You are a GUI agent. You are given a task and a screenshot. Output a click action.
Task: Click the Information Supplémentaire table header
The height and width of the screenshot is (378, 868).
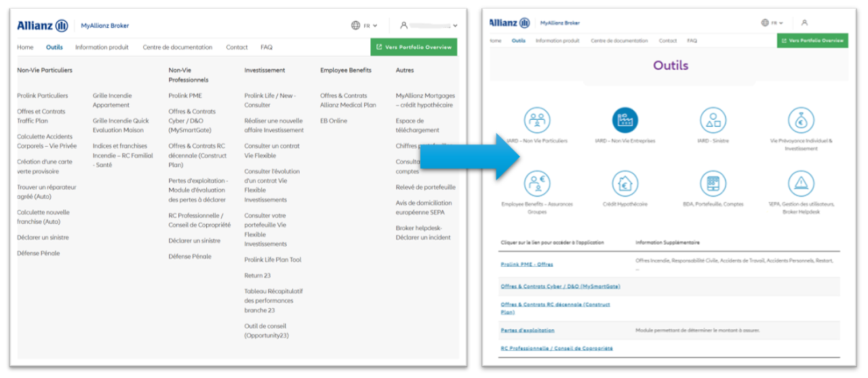tap(667, 243)
